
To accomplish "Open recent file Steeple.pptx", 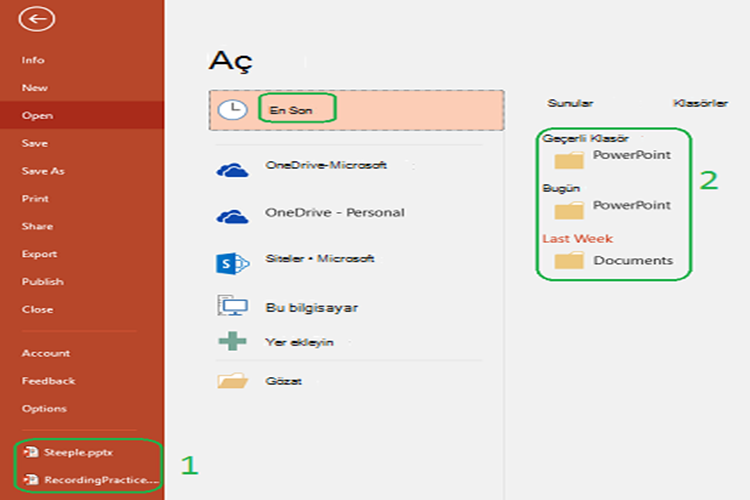I will [78, 452].
